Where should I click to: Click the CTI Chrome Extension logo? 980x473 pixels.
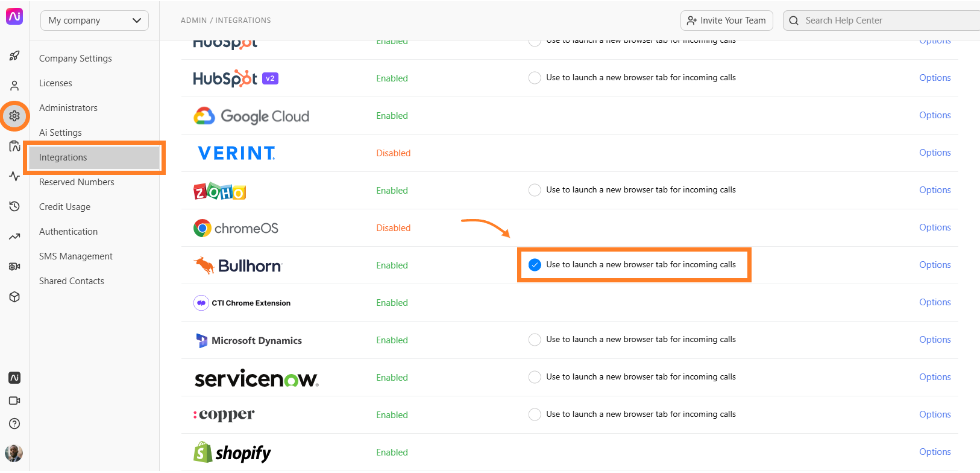point(242,303)
